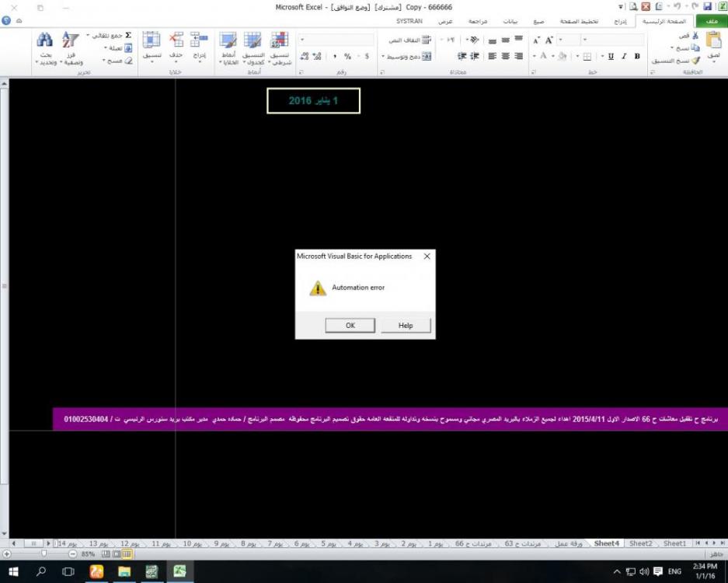Click the Save icon in quick access toolbar
Screen dimensions: 728x583
(708, 6)
